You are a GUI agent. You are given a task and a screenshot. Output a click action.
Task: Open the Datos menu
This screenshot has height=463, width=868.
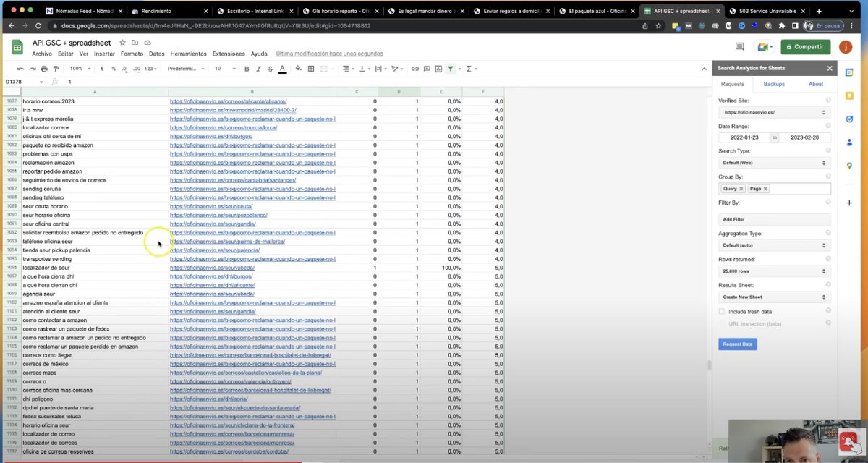156,54
